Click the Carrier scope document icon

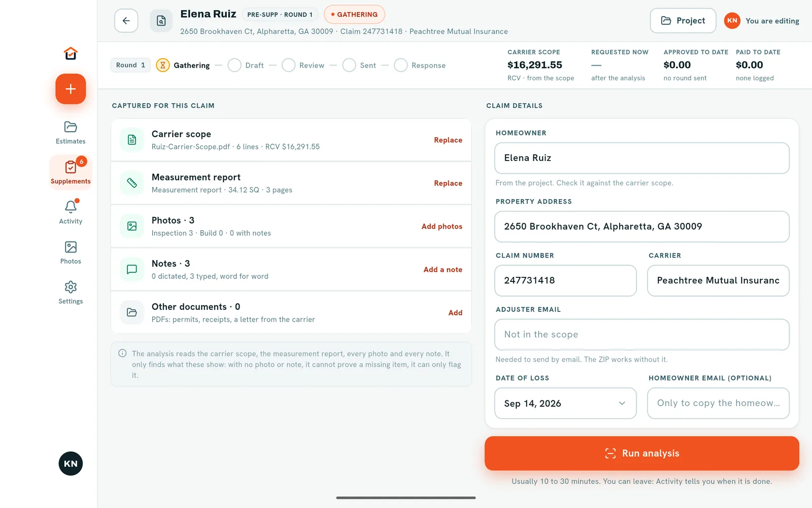tap(132, 140)
